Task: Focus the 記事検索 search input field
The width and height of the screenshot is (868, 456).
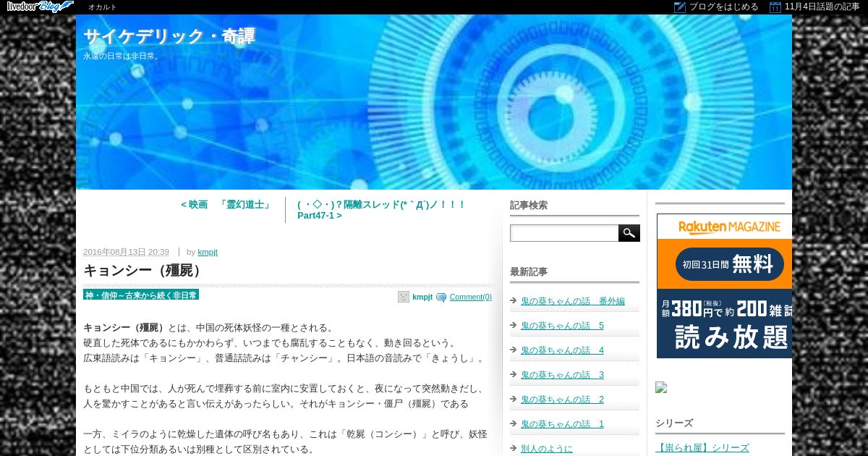Action: [564, 233]
